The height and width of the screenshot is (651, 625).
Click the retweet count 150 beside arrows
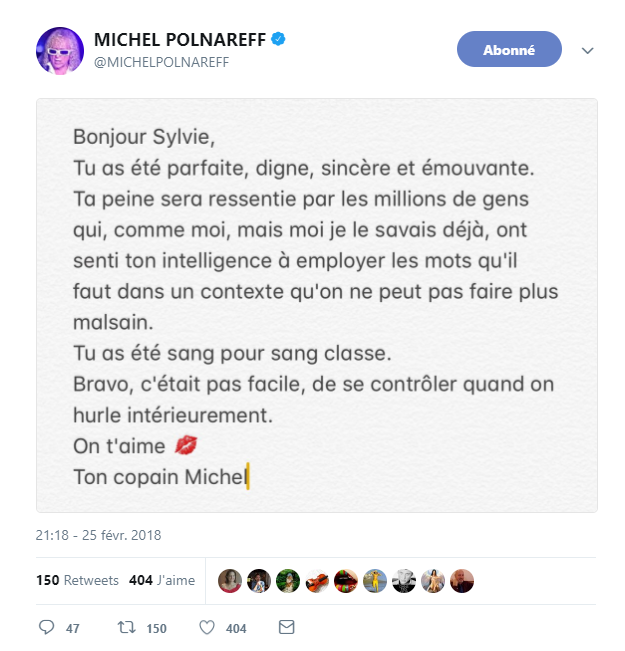click(155, 628)
